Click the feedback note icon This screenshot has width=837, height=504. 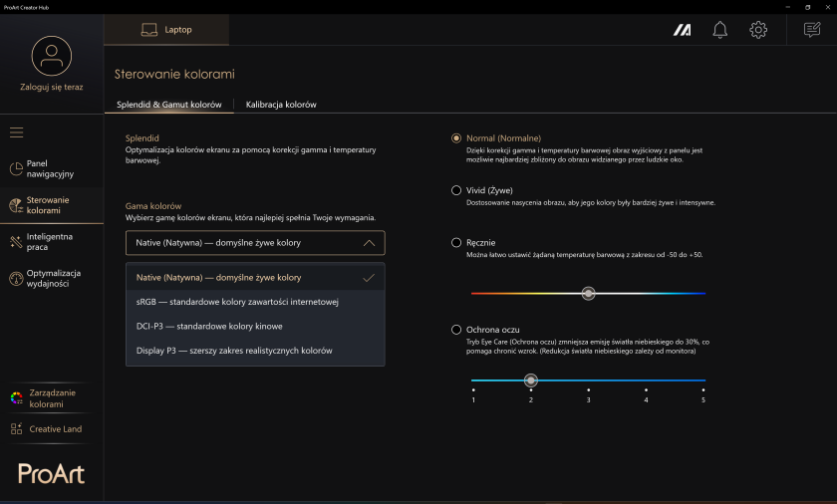tap(812, 30)
